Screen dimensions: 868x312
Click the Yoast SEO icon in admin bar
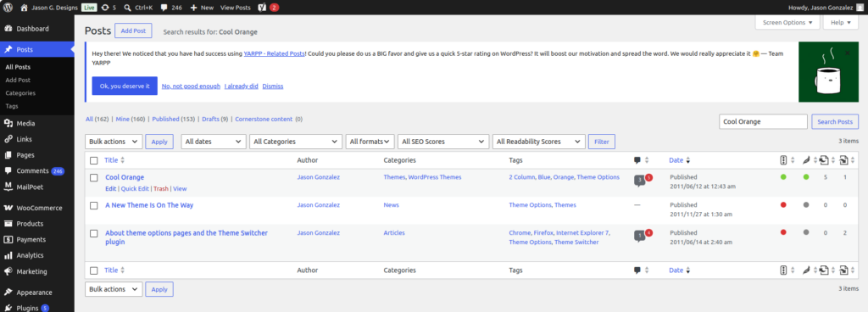coord(263,8)
